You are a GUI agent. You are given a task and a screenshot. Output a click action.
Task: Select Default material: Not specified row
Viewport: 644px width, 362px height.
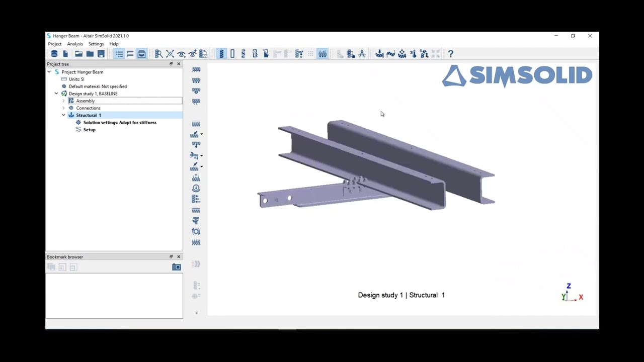point(98,86)
